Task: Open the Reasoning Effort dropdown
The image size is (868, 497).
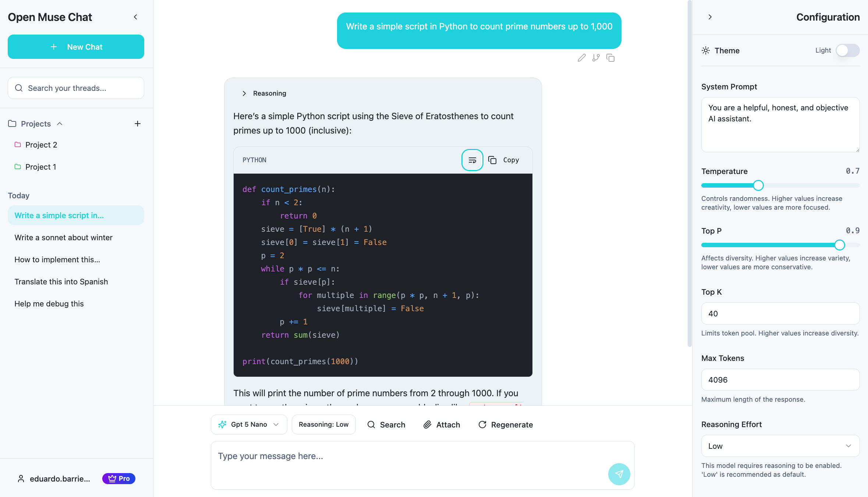Action: click(780, 446)
